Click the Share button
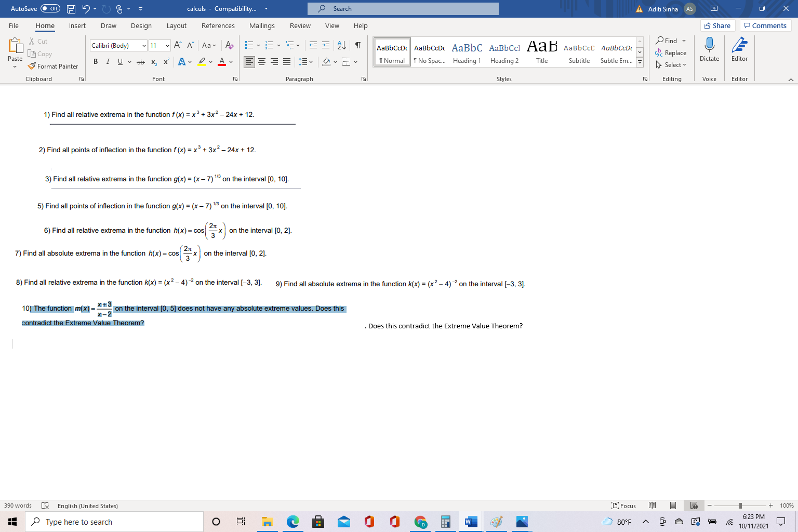Screen dimensions: 798x532 click(717, 25)
